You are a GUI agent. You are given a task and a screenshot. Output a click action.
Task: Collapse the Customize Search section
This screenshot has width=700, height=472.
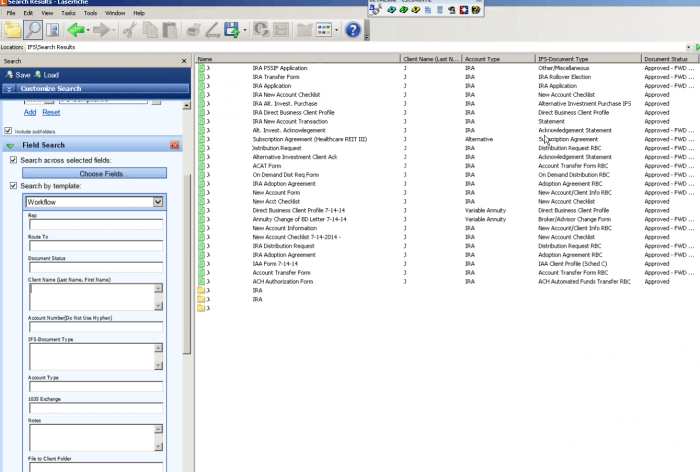coord(9,89)
